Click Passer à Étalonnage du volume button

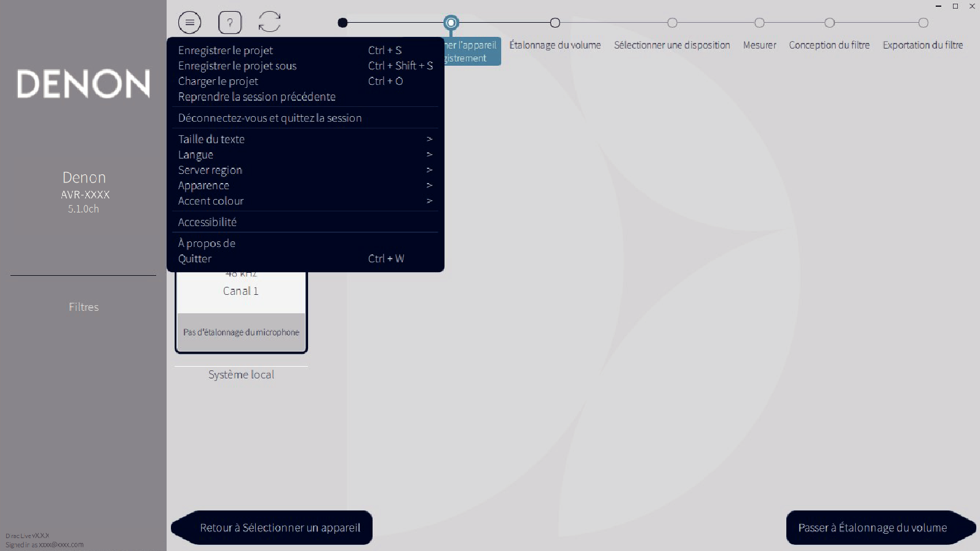[x=872, y=528]
